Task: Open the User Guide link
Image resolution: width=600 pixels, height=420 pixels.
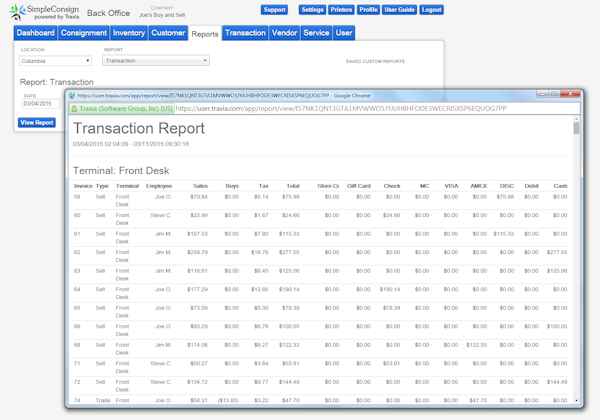Action: pyautogui.click(x=400, y=9)
